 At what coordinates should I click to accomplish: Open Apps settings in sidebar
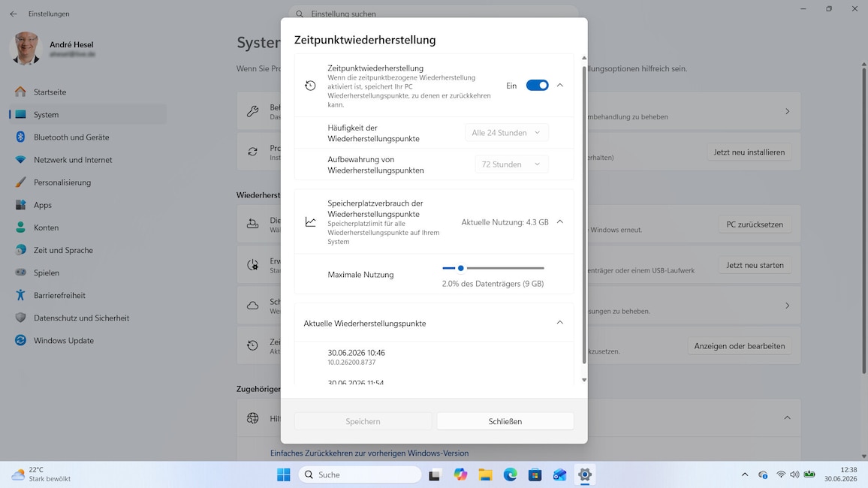87,205
